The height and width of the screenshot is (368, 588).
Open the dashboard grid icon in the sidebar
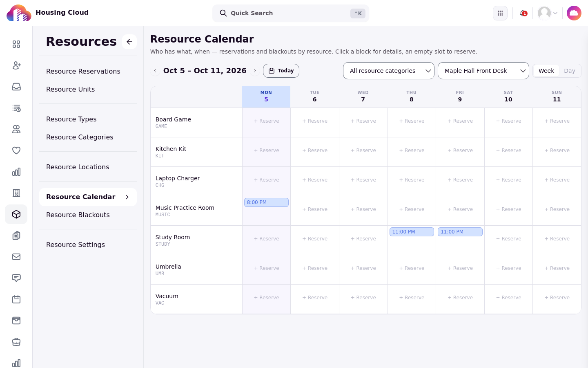(16, 44)
